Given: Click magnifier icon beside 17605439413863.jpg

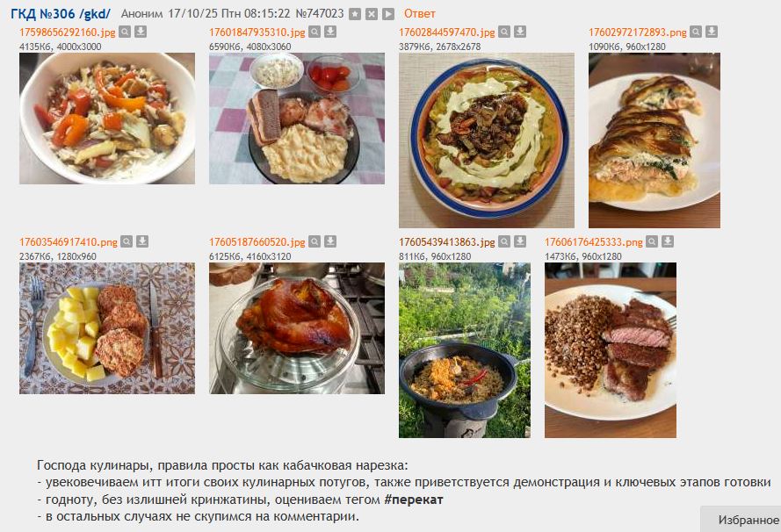Looking at the screenshot, I should pyautogui.click(x=504, y=242).
